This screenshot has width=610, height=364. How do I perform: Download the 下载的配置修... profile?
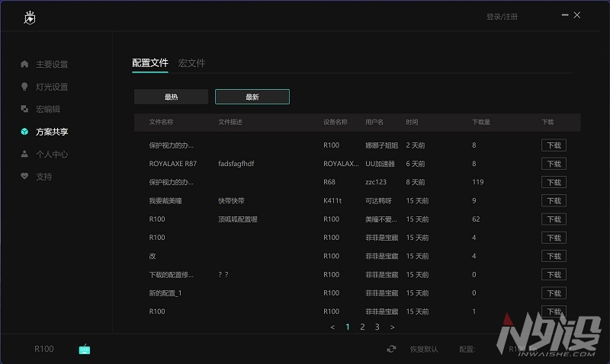point(554,275)
